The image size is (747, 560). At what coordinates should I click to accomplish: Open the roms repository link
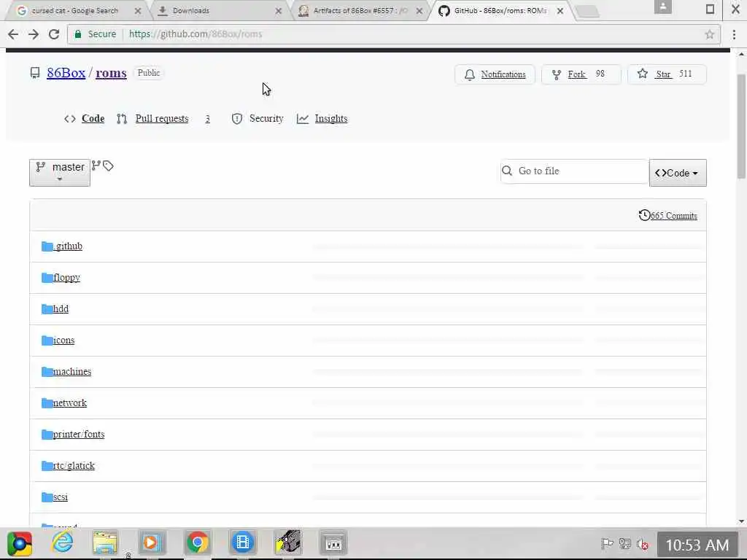tap(111, 73)
